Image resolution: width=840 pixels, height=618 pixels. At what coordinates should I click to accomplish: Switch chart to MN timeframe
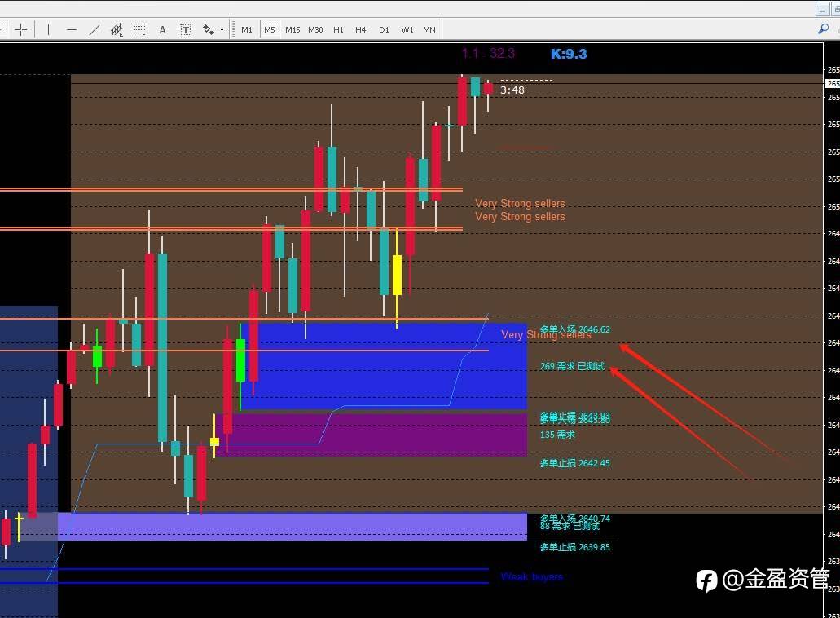(x=429, y=29)
